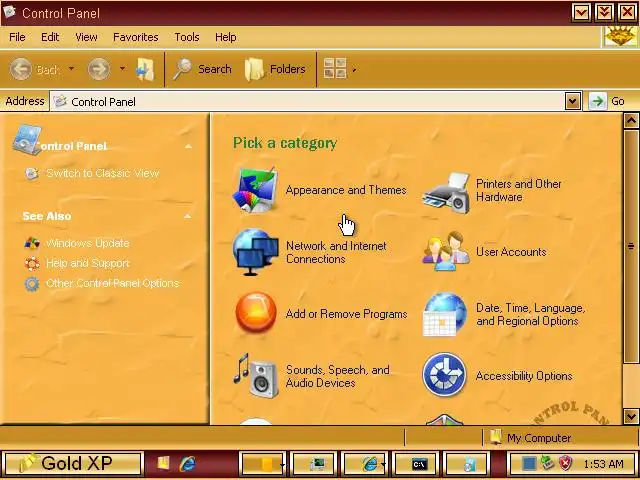640x480 pixels.
Task: Open the Internet Explorer taskbar group button
Action: [x=365, y=464]
